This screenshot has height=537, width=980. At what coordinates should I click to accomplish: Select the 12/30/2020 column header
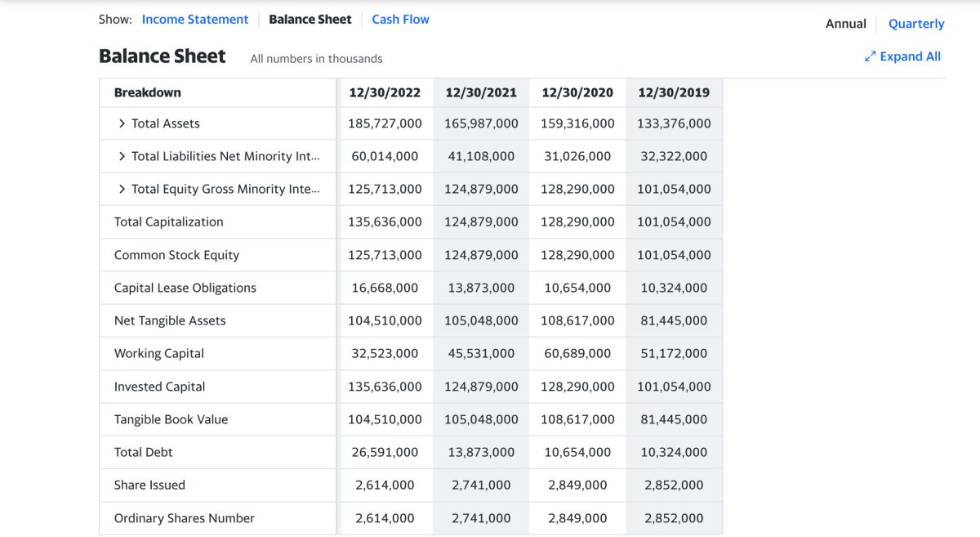pyautogui.click(x=577, y=92)
